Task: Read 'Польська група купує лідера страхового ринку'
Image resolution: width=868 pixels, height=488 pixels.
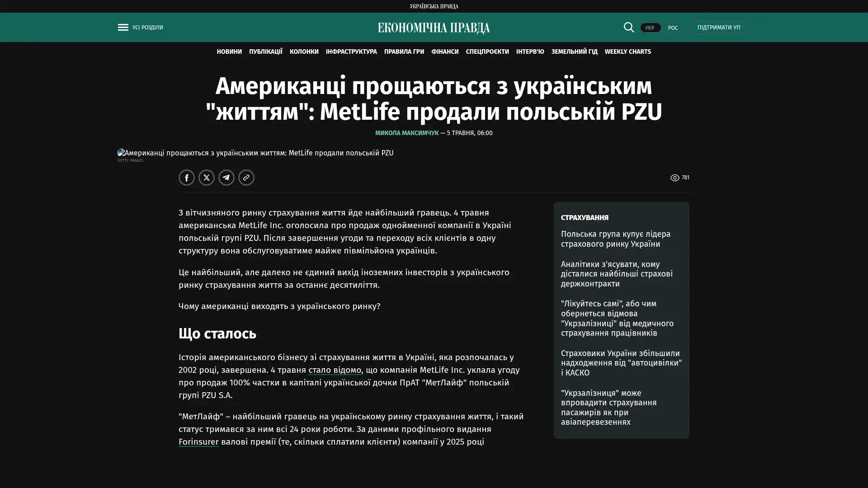Action: pos(616,239)
